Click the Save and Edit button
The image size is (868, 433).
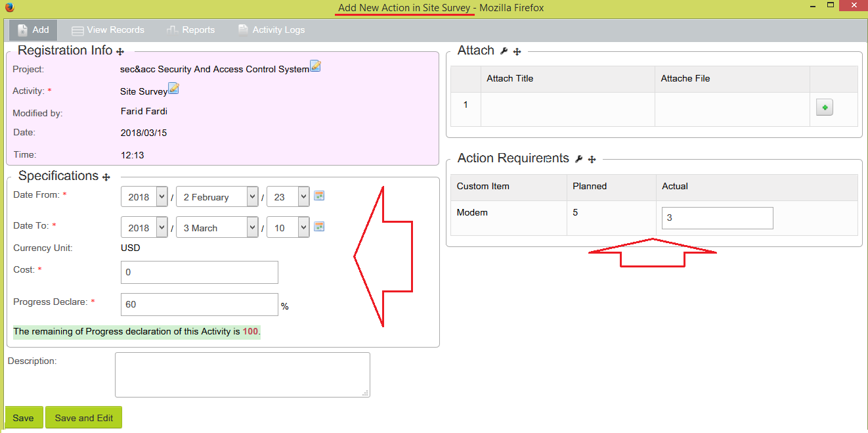84,418
